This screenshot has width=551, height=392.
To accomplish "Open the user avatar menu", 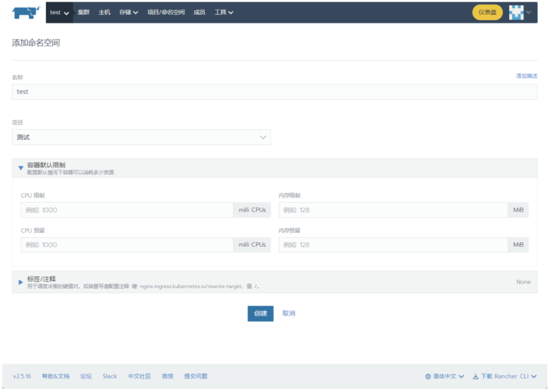I will point(519,13).
